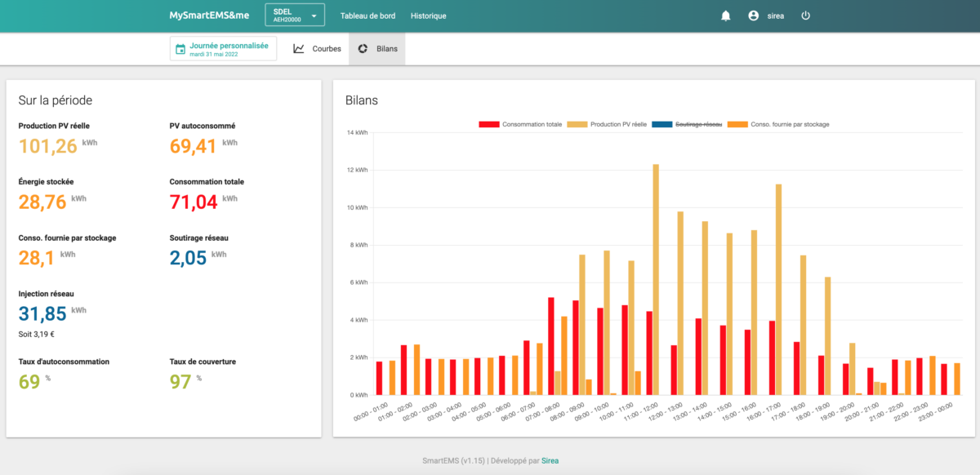980x475 pixels.
Task: Open the Journée personnalisée date picker
Action: tap(224, 49)
